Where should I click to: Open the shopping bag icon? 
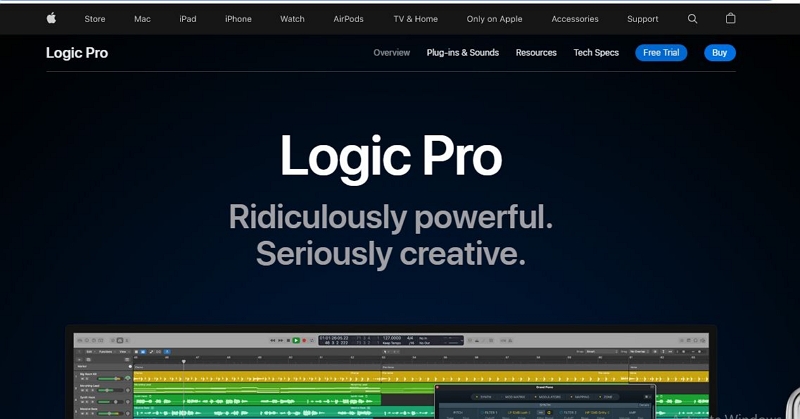(731, 18)
